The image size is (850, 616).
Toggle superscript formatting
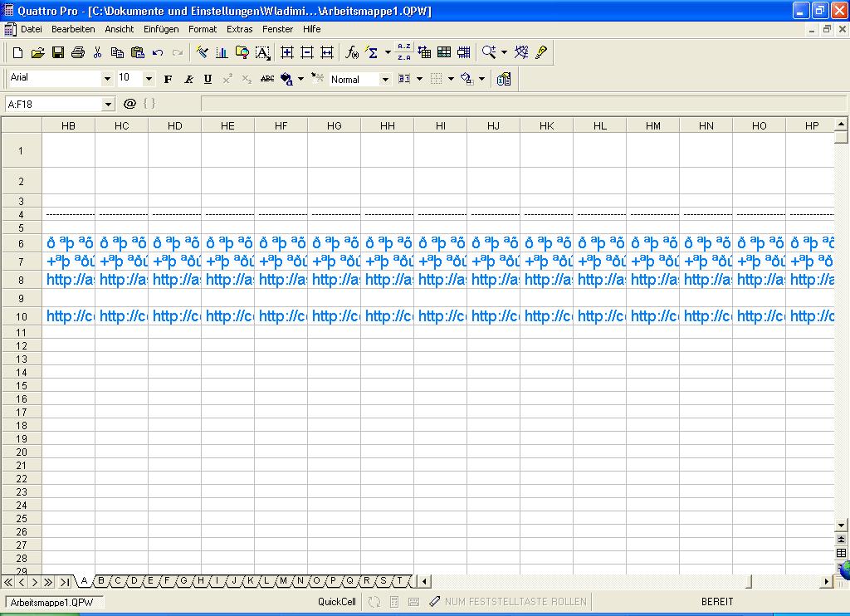coord(227,79)
